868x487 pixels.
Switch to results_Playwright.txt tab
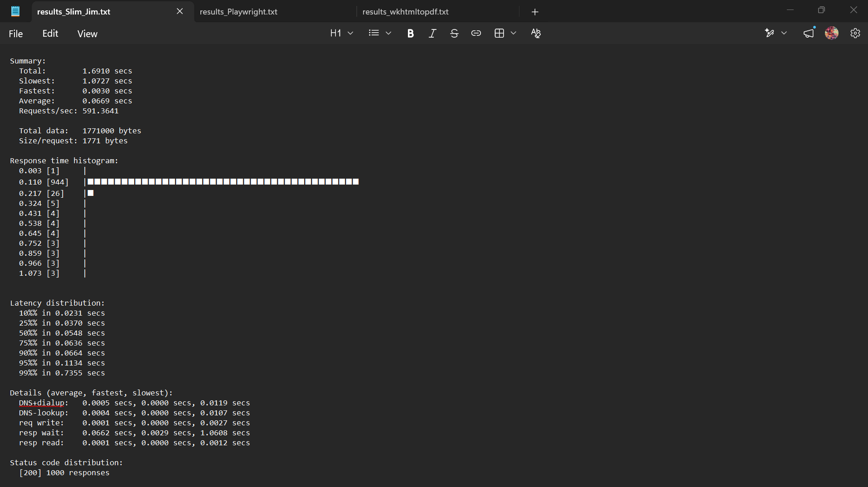click(x=238, y=12)
